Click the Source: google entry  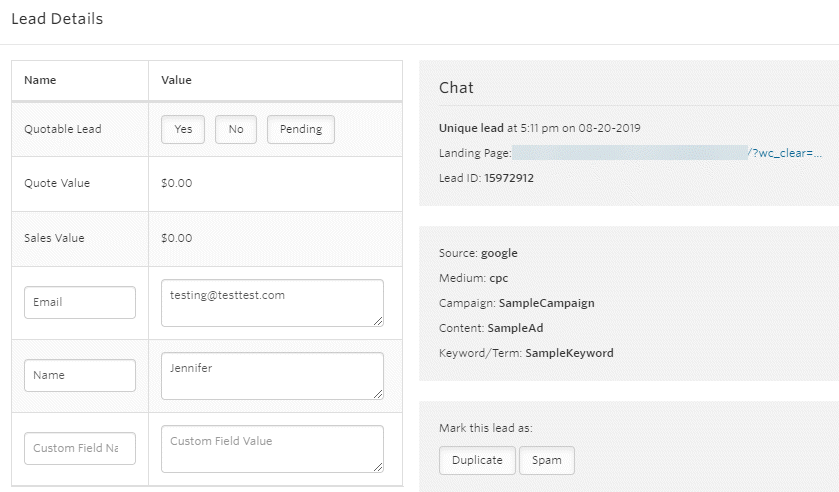(x=478, y=253)
